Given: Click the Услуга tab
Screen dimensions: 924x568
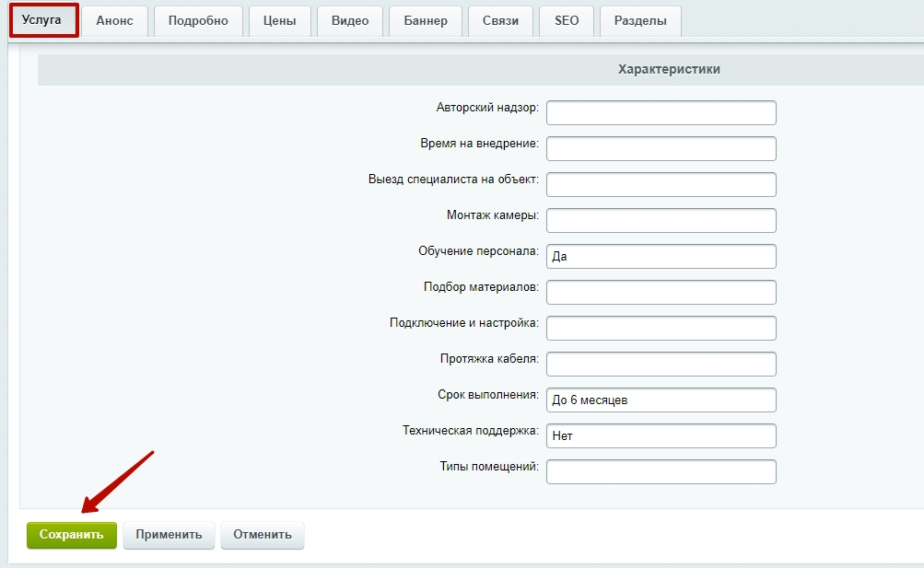Looking at the screenshot, I should pos(41,20).
